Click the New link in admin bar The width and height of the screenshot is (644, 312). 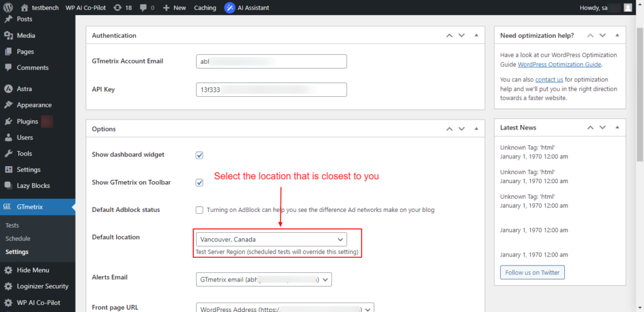click(179, 8)
